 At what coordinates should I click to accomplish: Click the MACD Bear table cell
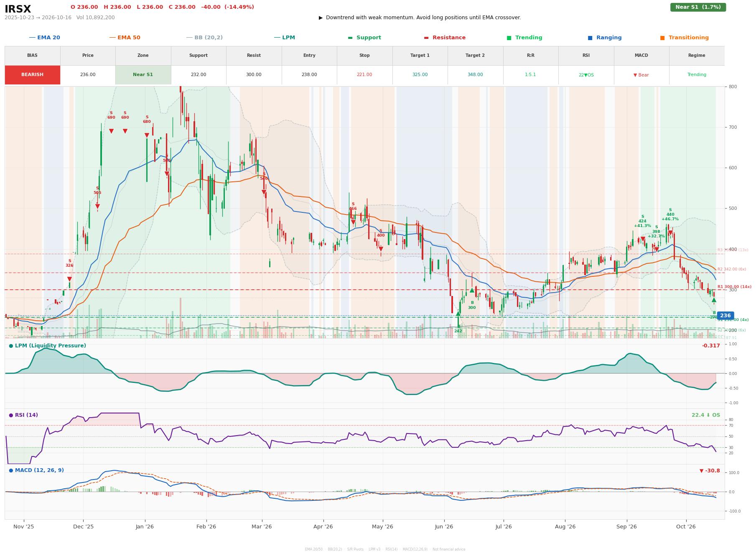[x=641, y=75]
